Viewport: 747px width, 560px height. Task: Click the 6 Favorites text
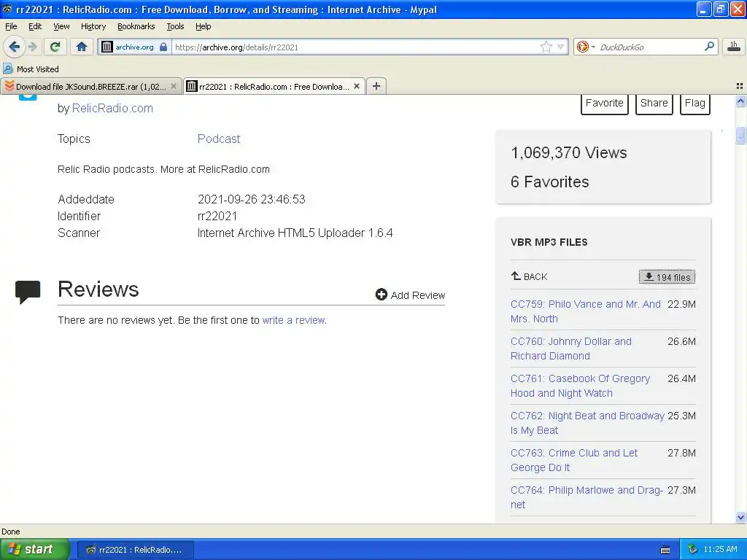pos(550,182)
